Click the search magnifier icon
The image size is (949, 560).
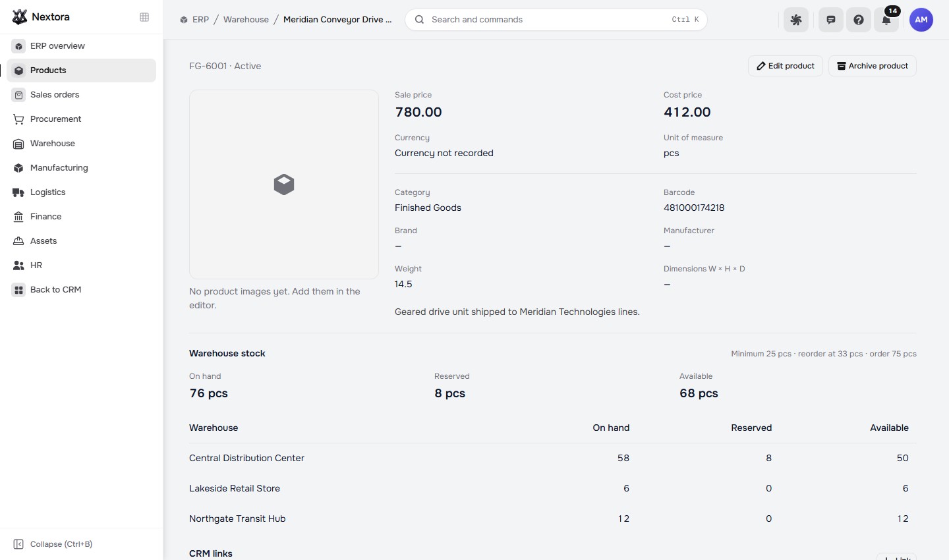[x=419, y=20]
